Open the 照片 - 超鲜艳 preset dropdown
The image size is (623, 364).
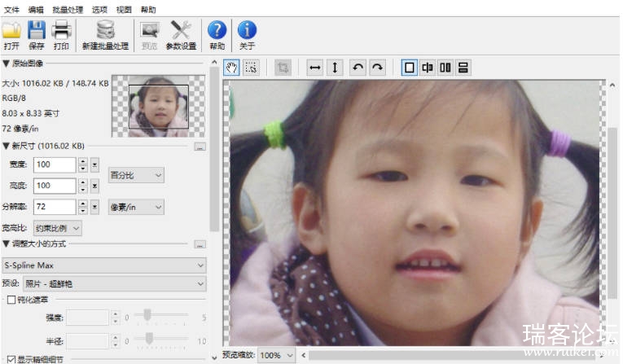pyautogui.click(x=115, y=283)
